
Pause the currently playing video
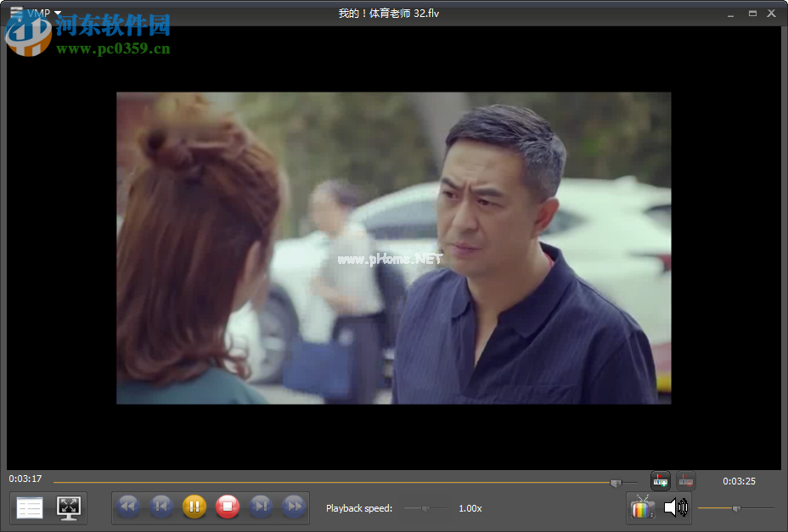[194, 507]
